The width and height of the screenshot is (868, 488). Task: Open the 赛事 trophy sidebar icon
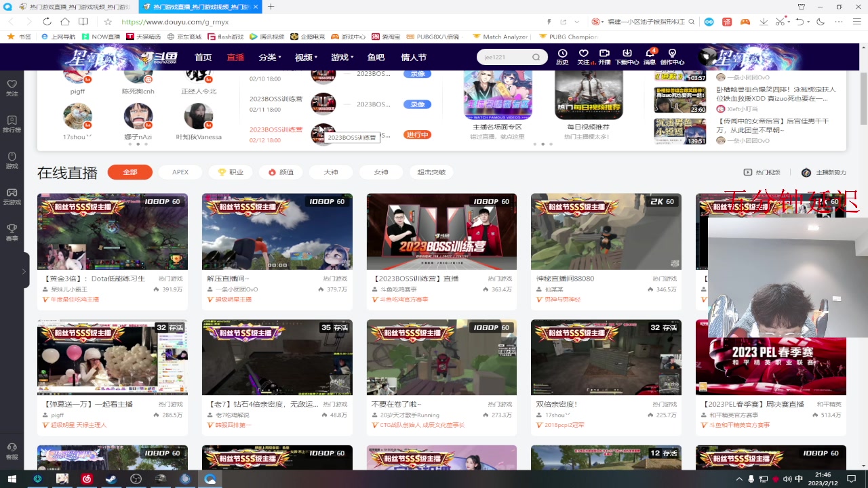click(x=12, y=232)
